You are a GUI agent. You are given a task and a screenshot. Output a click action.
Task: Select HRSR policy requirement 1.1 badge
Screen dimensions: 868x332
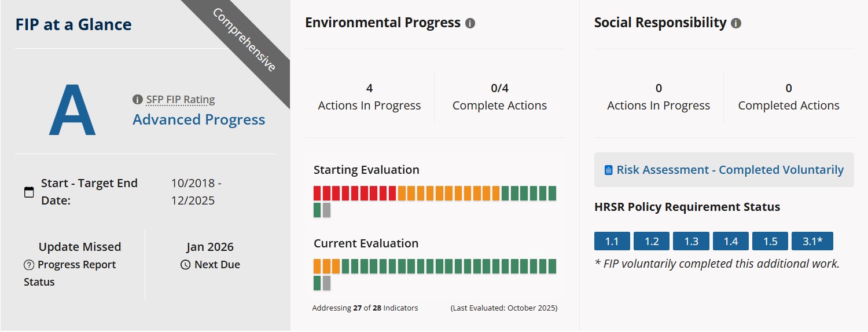click(x=612, y=241)
